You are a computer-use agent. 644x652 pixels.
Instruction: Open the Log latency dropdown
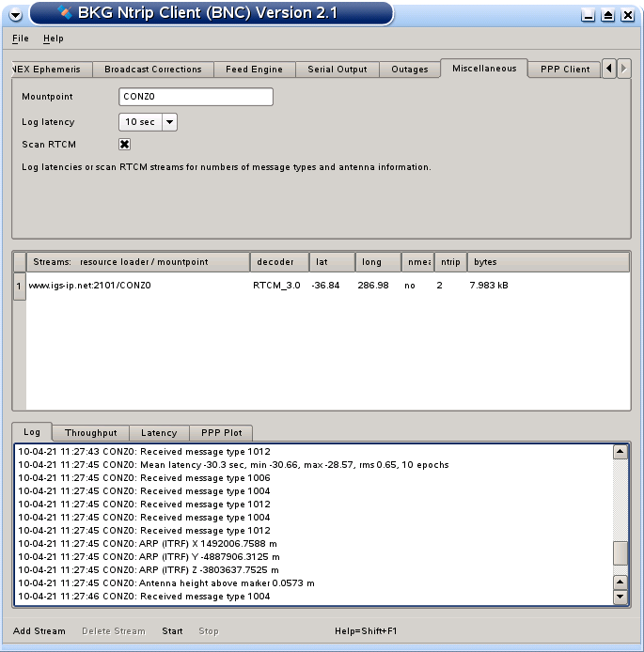click(x=169, y=121)
